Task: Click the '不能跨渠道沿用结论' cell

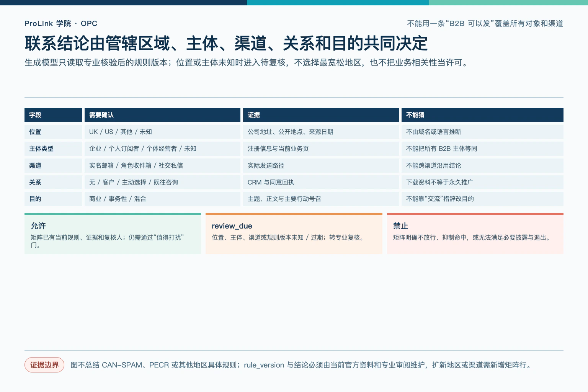Action: 482,165
